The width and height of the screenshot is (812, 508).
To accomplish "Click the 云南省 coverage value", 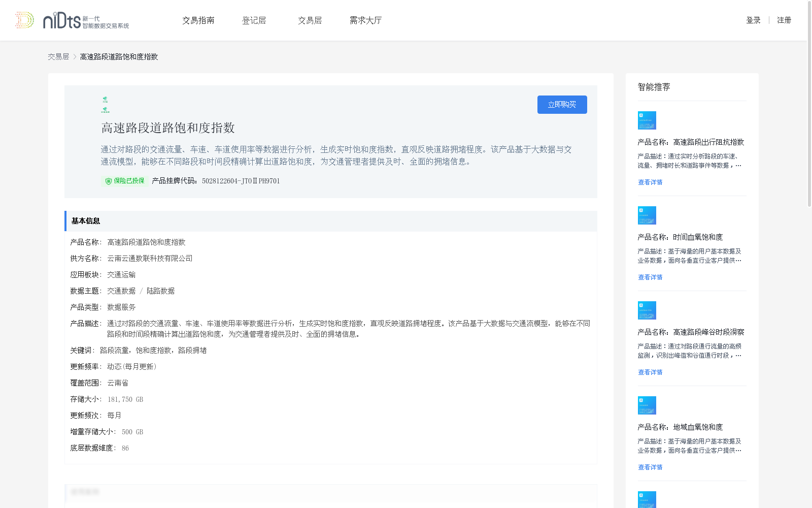I will [x=118, y=383].
